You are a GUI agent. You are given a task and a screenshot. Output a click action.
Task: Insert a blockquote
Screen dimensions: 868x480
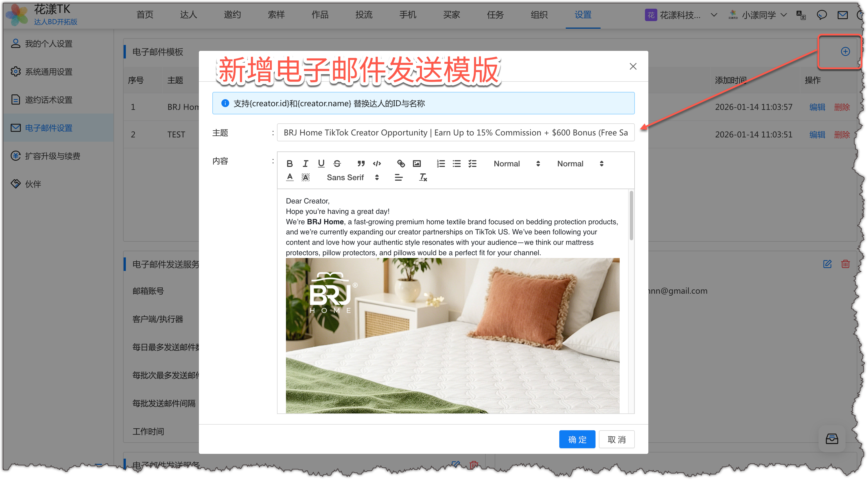point(361,164)
